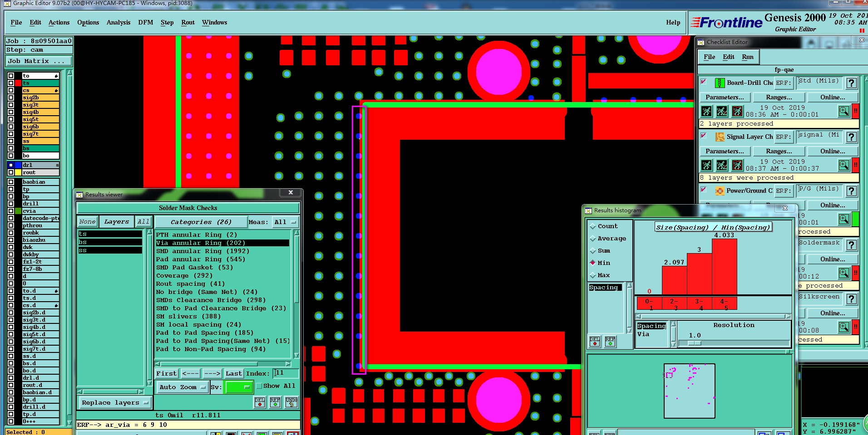Go to next result arrow button
The width and height of the screenshot is (868, 435).
(x=212, y=373)
